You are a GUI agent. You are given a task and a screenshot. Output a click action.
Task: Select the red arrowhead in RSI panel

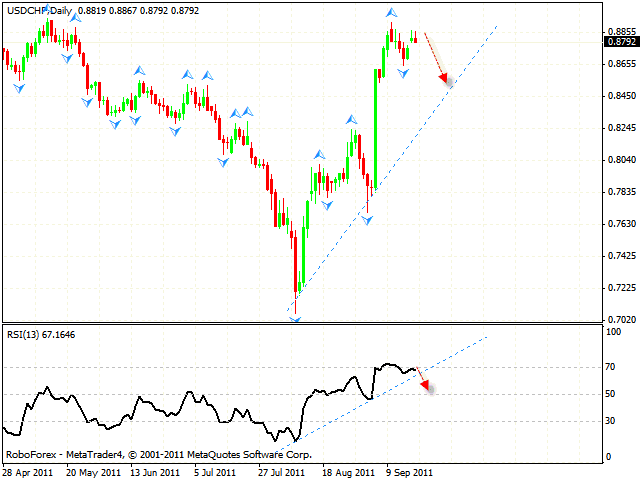coord(427,387)
